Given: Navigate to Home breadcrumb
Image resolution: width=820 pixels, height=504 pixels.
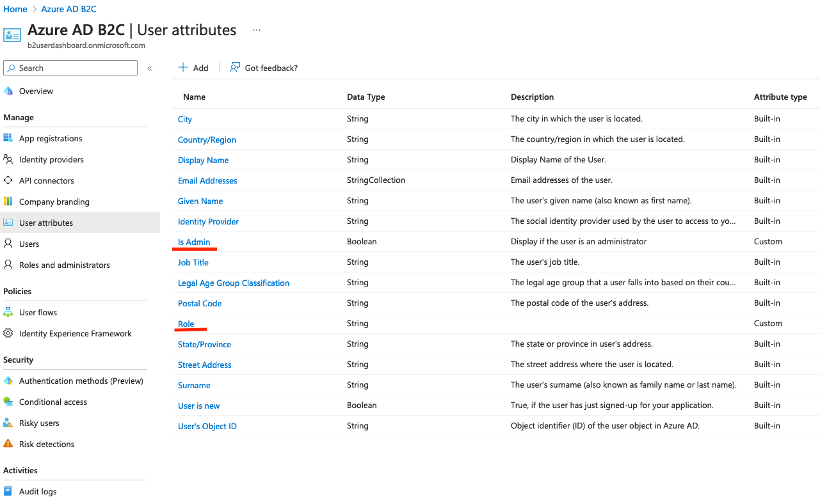Looking at the screenshot, I should [x=15, y=9].
